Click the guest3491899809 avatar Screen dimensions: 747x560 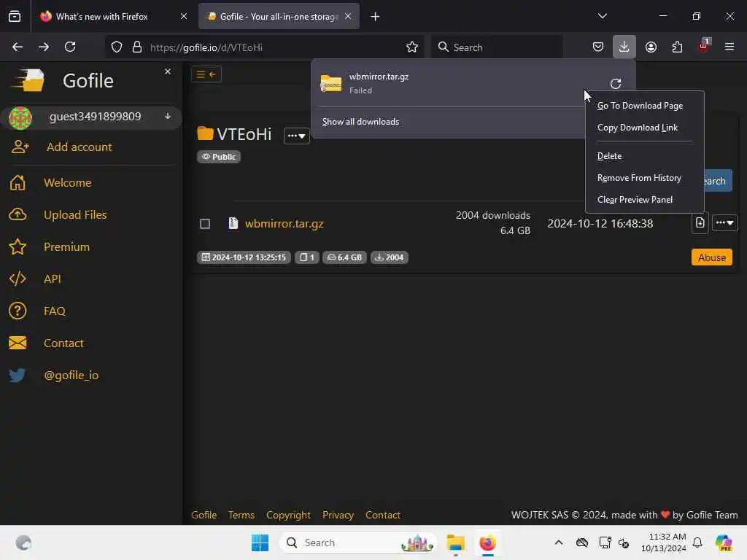(x=20, y=117)
